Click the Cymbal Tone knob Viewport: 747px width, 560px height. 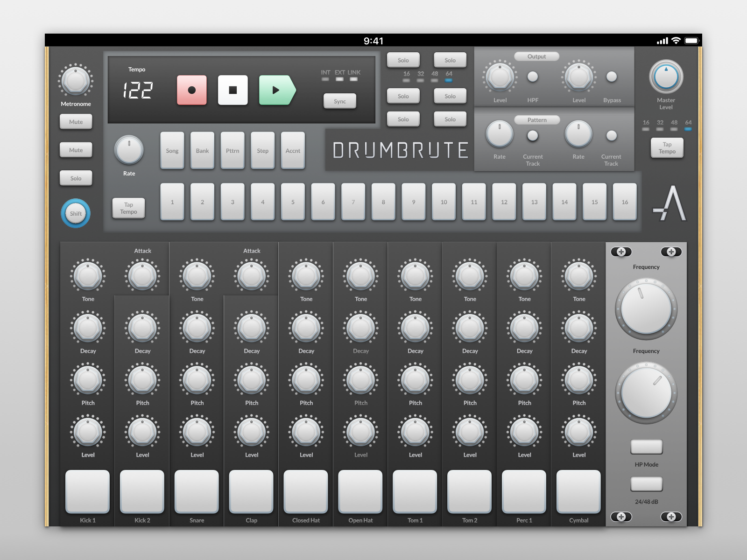pyautogui.click(x=579, y=276)
